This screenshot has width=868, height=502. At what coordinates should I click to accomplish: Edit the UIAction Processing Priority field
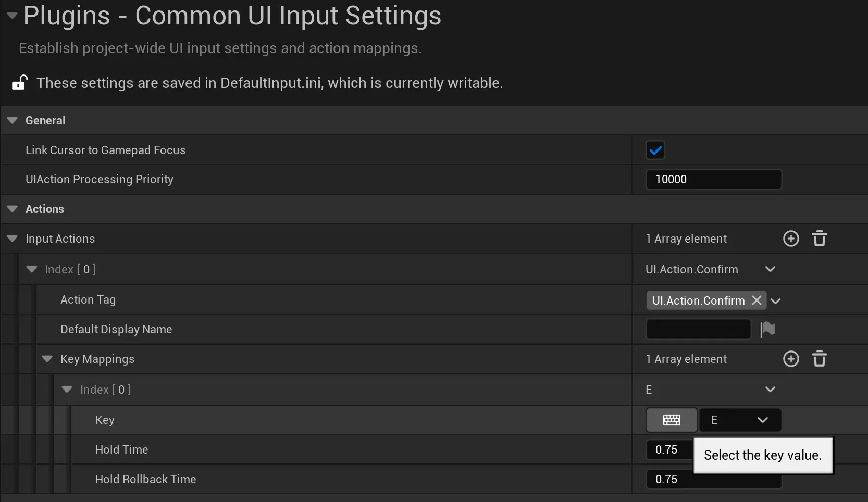tap(713, 179)
